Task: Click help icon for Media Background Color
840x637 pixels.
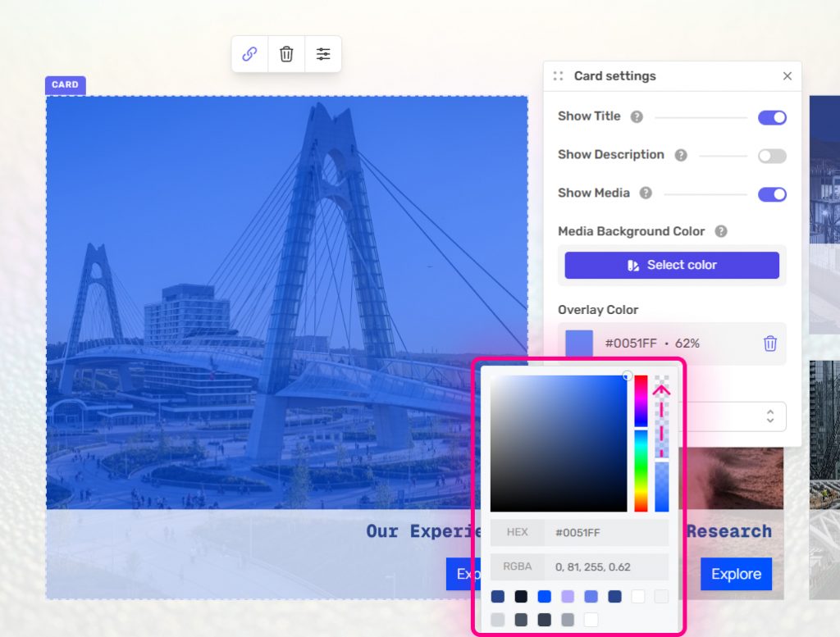Action: (x=721, y=232)
